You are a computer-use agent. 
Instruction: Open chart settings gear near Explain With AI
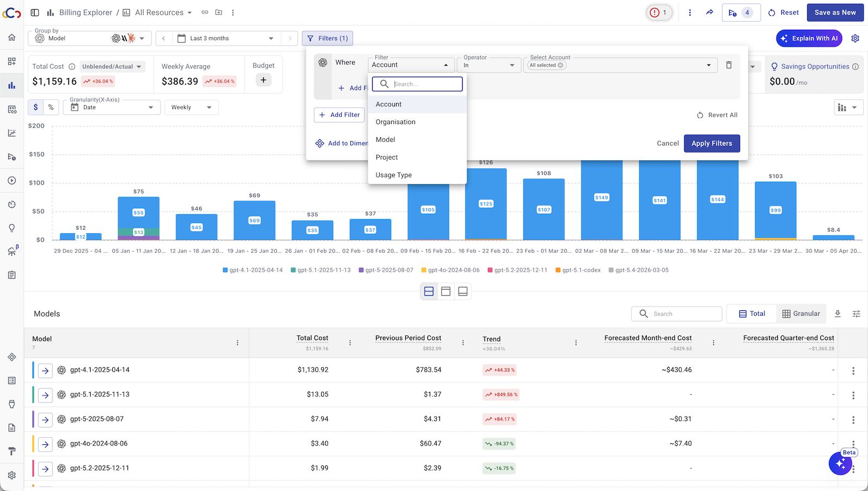click(855, 39)
